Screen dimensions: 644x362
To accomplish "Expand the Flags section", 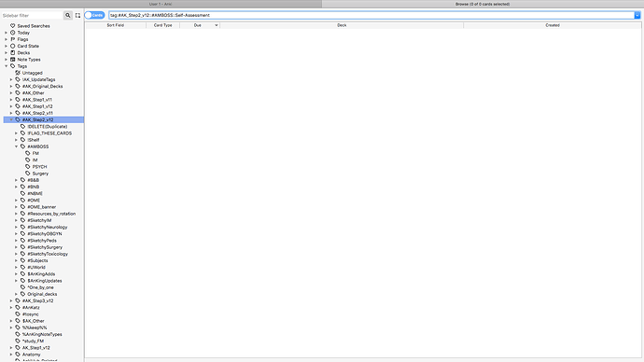I will point(7,39).
